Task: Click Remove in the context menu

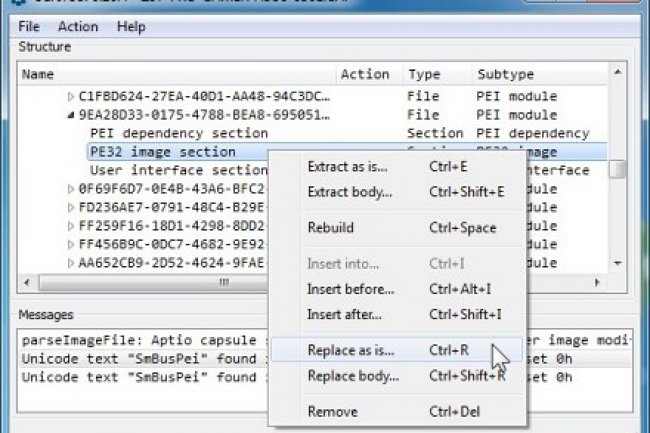Action: tap(332, 413)
